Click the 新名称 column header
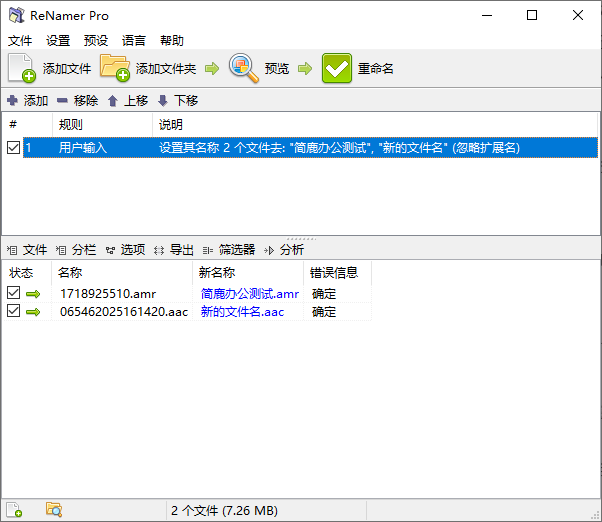Image resolution: width=602 pixels, height=522 pixels. (x=248, y=273)
